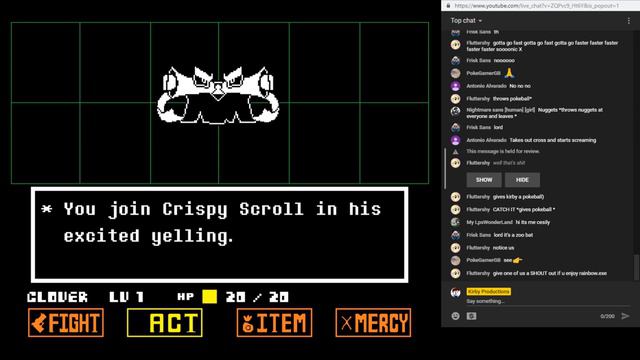
Task: Click Fluttershy avatar beside 'notice us'
Action: pos(456,248)
